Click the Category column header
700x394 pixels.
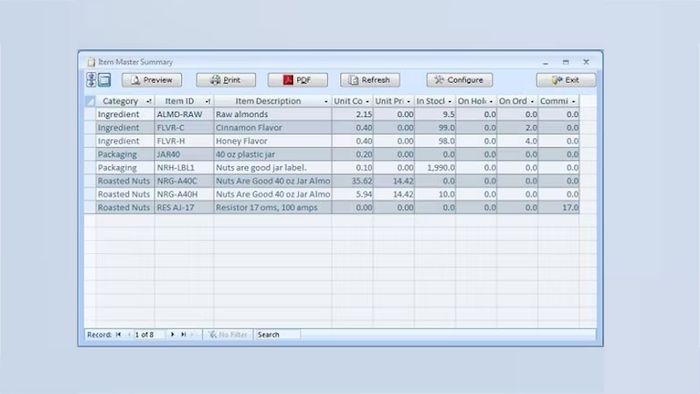[x=125, y=101]
